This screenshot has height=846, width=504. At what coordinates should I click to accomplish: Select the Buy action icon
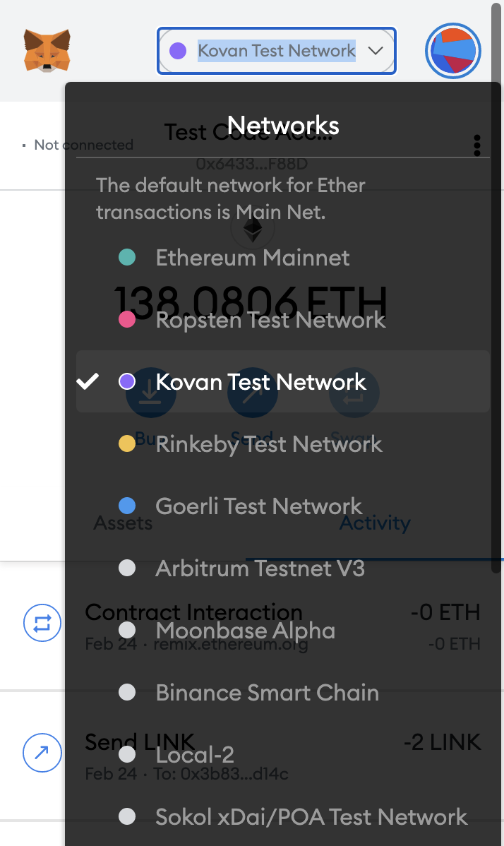point(150,393)
